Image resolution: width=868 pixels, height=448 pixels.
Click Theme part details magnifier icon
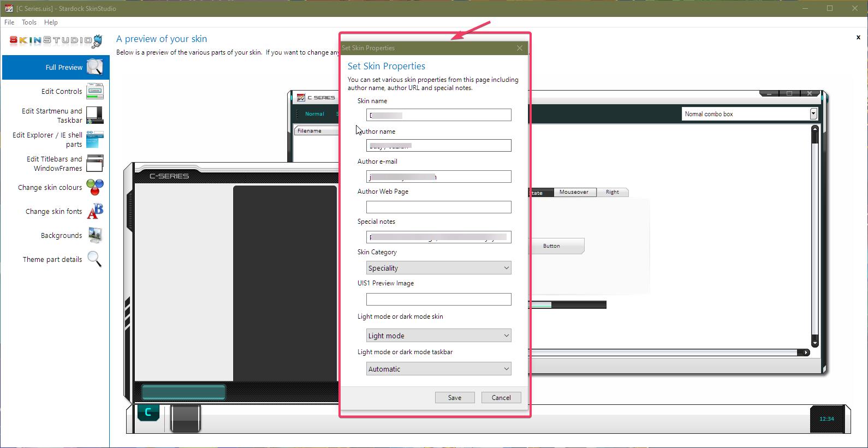coord(94,259)
